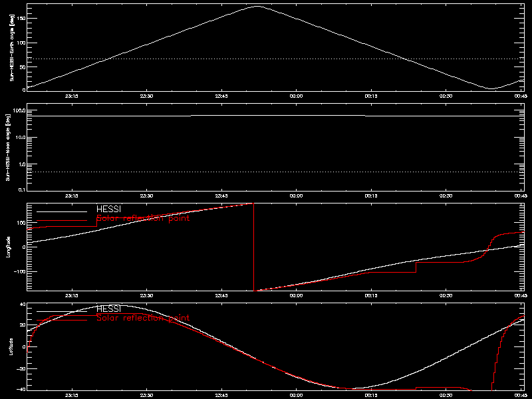Click the 100.0 tick on Noon angle plot
Image resolution: width=532 pixels, height=399 pixels.
click(x=19, y=110)
